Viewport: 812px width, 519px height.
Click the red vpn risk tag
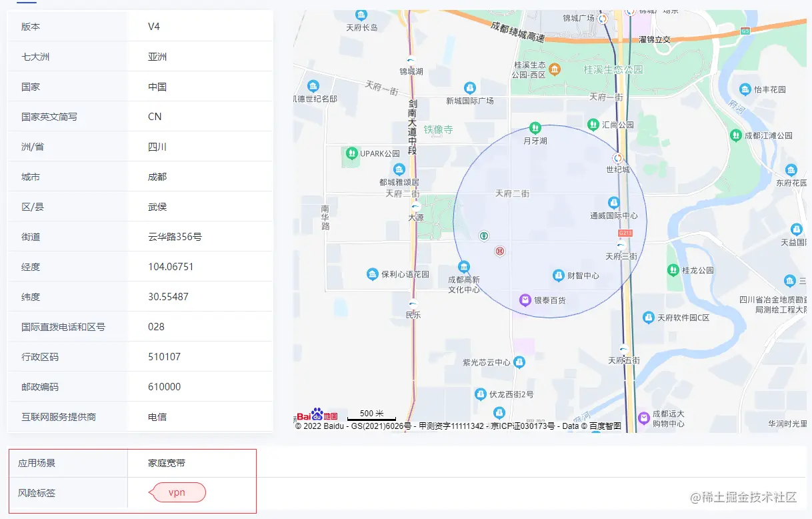[177, 492]
